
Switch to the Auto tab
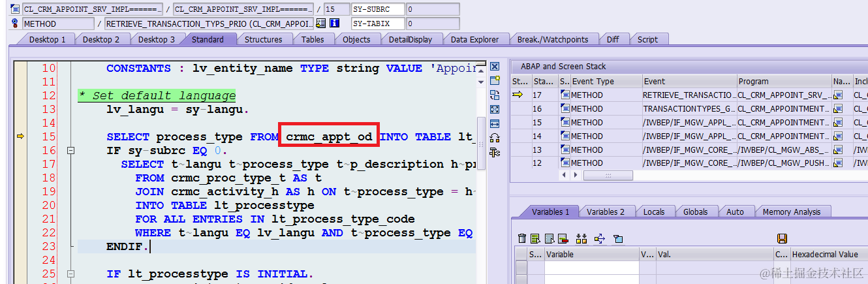point(735,212)
